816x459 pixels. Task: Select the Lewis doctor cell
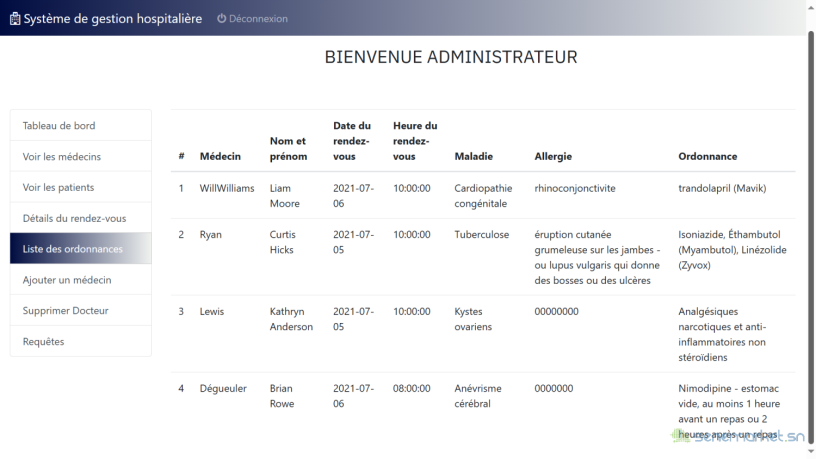(x=212, y=311)
